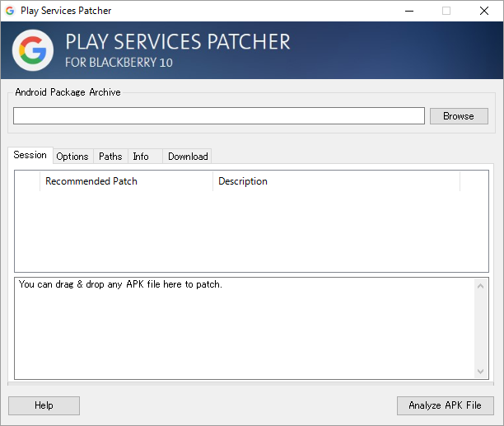The width and height of the screenshot is (504, 426).
Task: Open the Options tab
Action: tap(72, 157)
